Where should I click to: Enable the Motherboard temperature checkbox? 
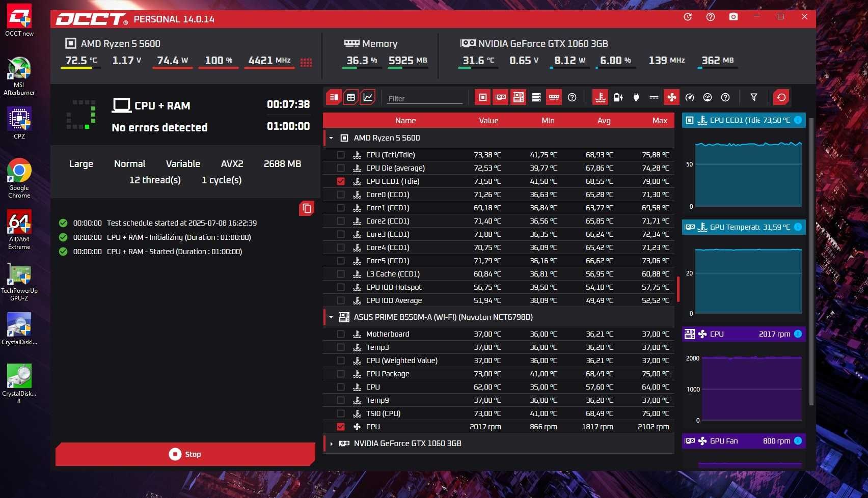pos(341,334)
